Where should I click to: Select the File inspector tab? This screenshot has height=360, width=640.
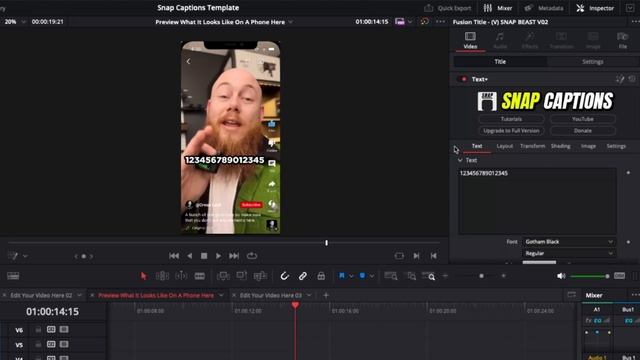[622, 40]
